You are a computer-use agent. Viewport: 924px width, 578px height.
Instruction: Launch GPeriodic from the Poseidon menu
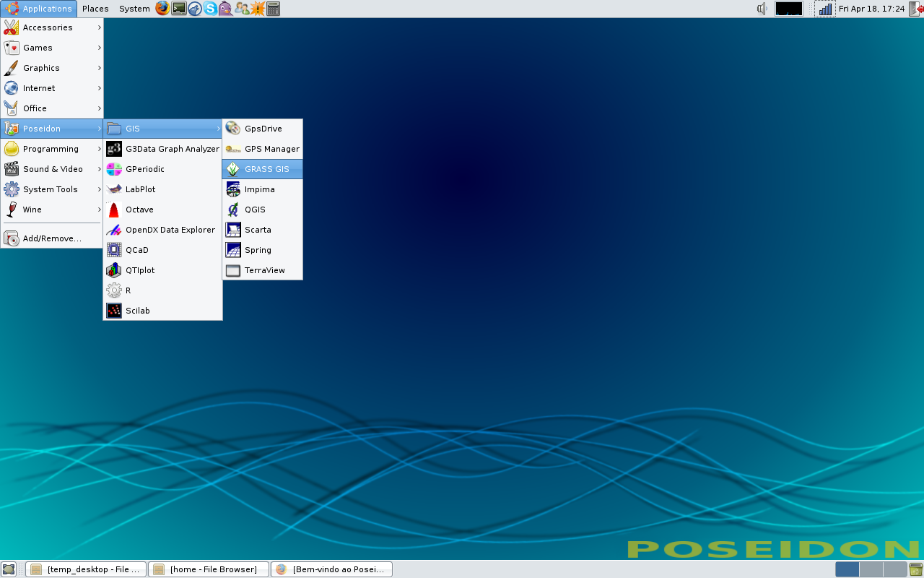click(x=163, y=169)
